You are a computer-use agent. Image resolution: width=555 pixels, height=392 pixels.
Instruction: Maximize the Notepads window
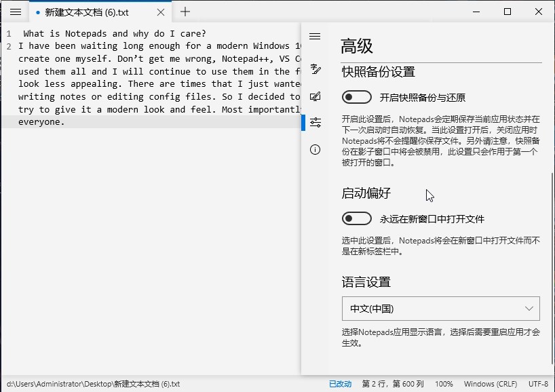pos(508,12)
